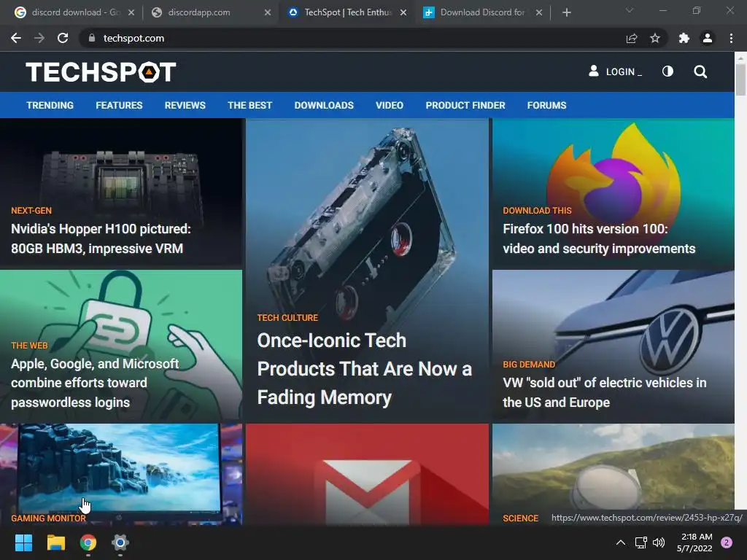Open the FEATURES nav item
The height and width of the screenshot is (560, 747).
pos(119,105)
